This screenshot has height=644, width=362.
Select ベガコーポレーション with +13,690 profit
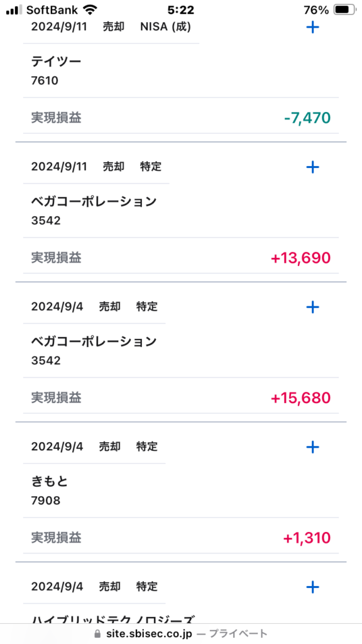94,202
